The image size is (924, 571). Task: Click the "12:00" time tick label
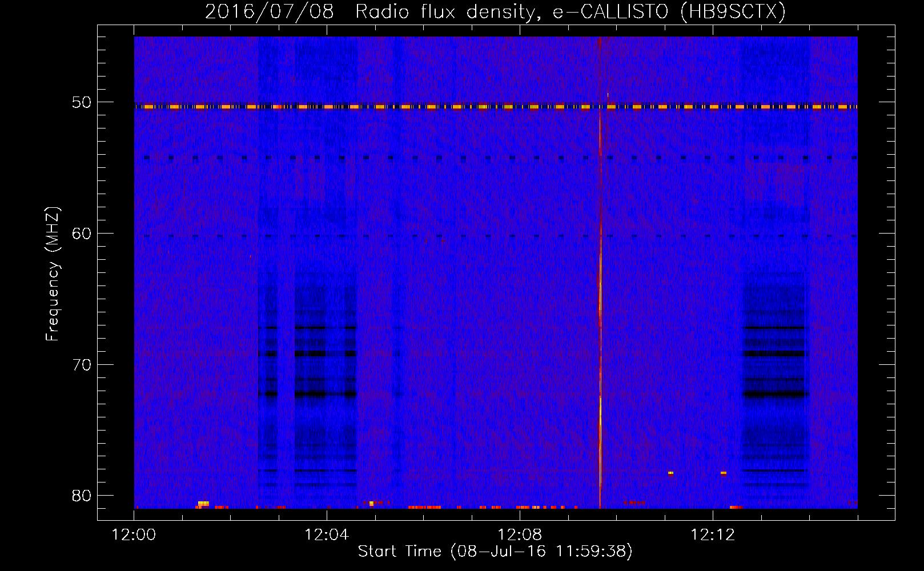click(134, 535)
